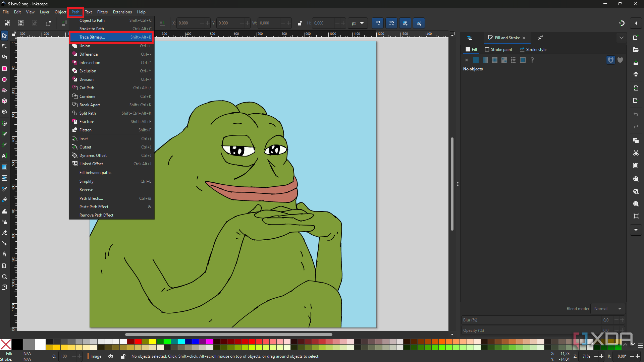Select the Gradient tool

(4, 167)
